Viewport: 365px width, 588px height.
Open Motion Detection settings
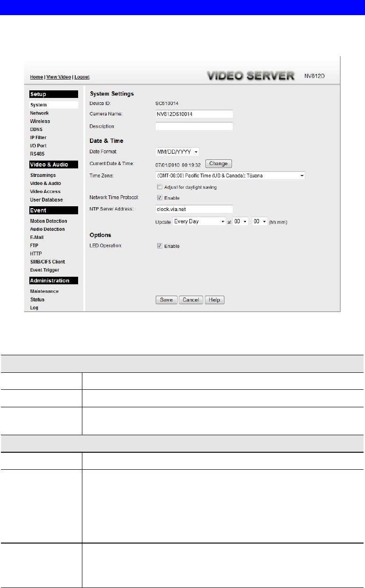(48, 221)
